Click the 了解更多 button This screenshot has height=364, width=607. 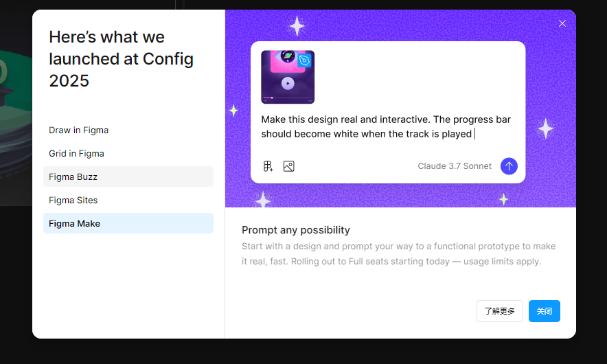click(500, 311)
